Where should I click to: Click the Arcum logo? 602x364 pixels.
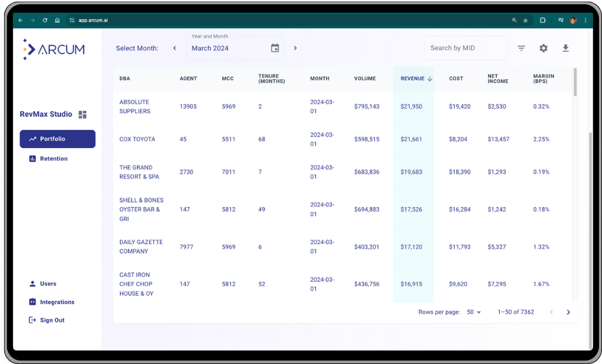pos(53,49)
